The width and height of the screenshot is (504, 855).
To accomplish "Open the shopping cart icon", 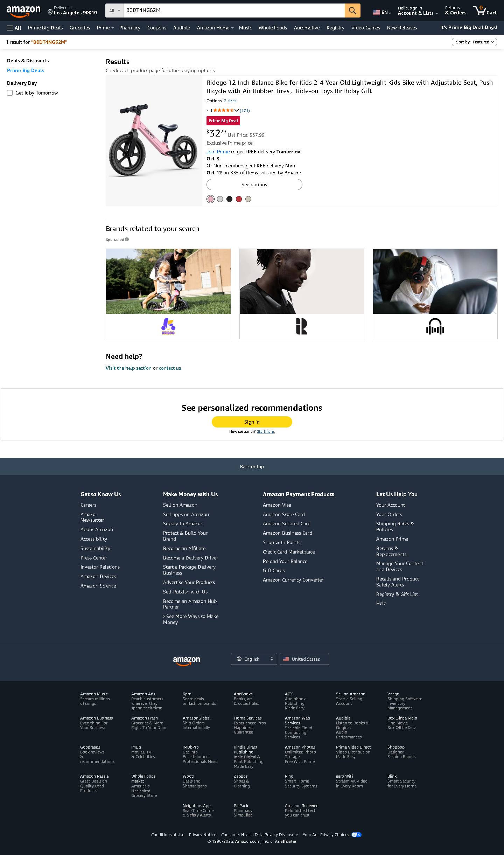I will click(485, 11).
